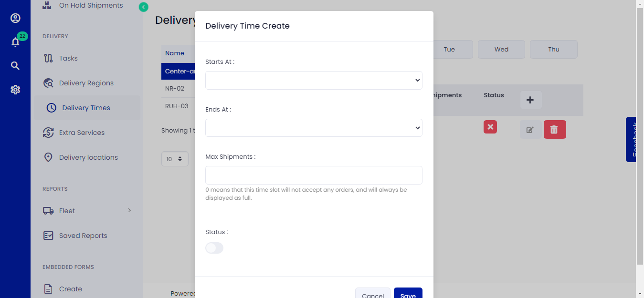
Task: Collapse the sidebar with the green chevron
Action: click(x=143, y=7)
